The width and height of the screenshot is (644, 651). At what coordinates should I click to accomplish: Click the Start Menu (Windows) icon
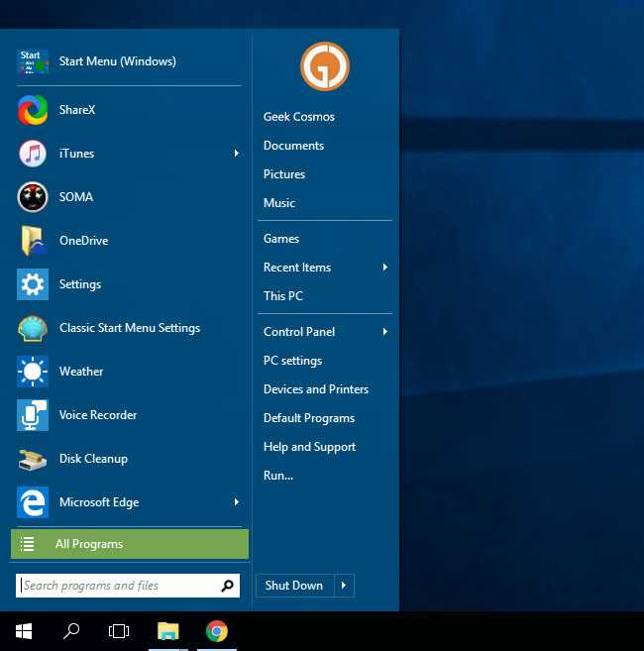click(x=33, y=61)
